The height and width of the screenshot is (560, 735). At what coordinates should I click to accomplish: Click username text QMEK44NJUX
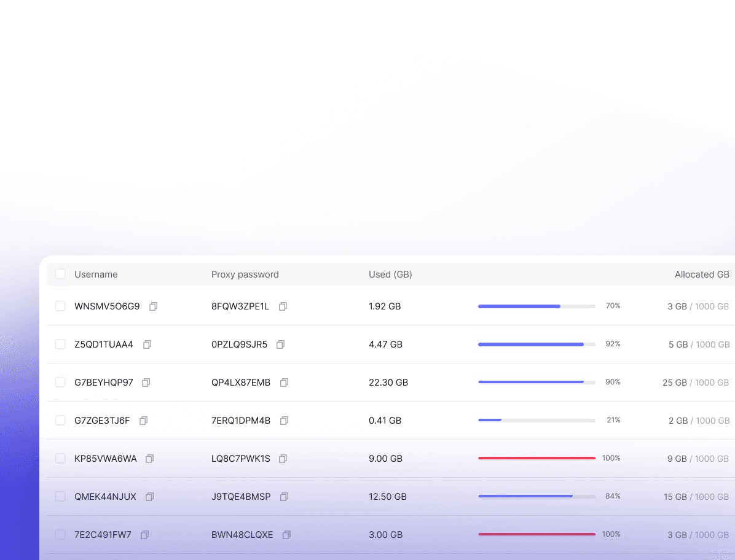[106, 497]
